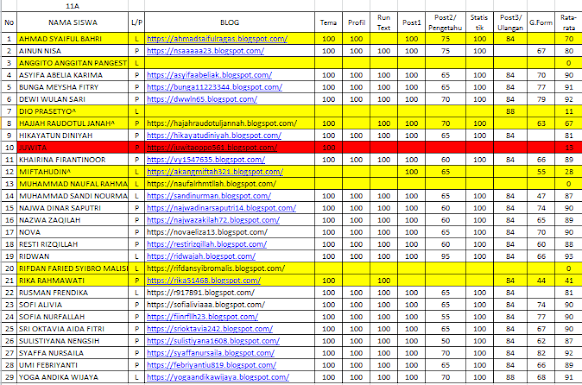Image resolution: width=582 pixels, height=385 pixels.
Task: Open rika51468.blogspot.com link
Action: click(x=203, y=280)
